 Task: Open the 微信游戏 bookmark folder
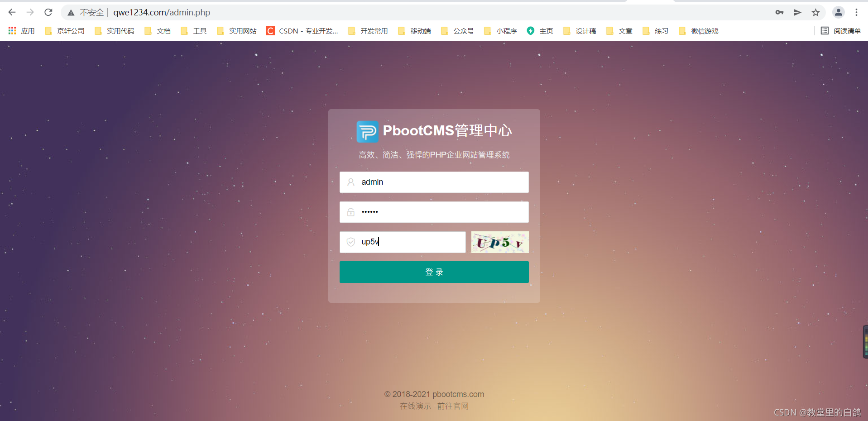[x=699, y=31]
